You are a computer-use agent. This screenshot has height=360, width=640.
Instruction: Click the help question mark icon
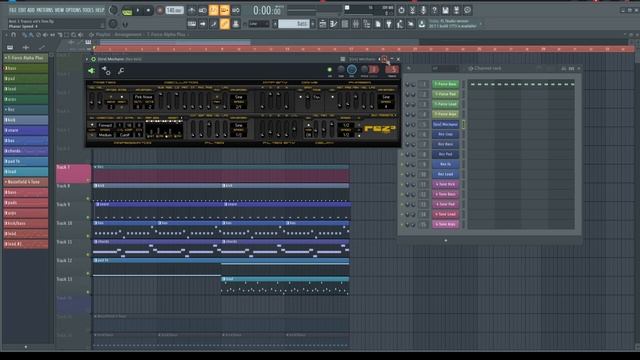coord(434,10)
